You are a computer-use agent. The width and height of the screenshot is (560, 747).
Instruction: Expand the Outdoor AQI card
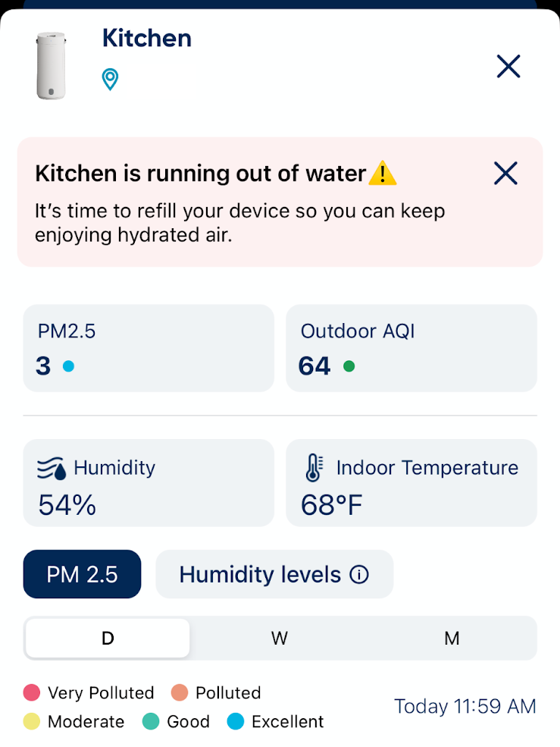(411, 347)
